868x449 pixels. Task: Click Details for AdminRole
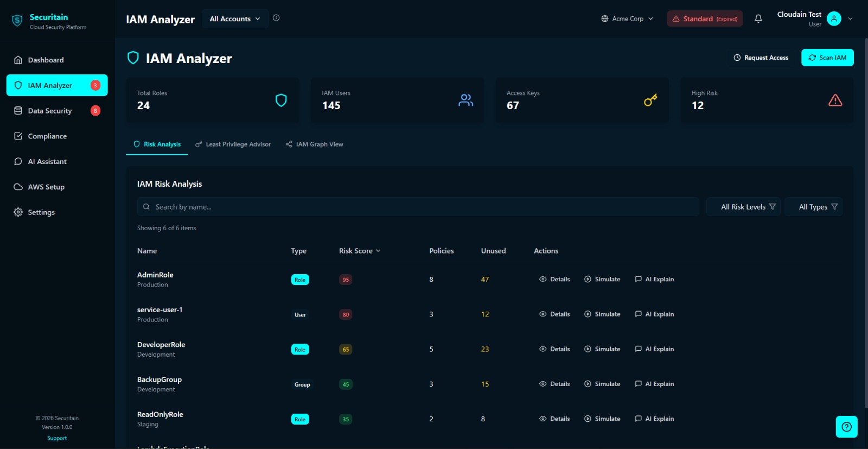[554, 279]
